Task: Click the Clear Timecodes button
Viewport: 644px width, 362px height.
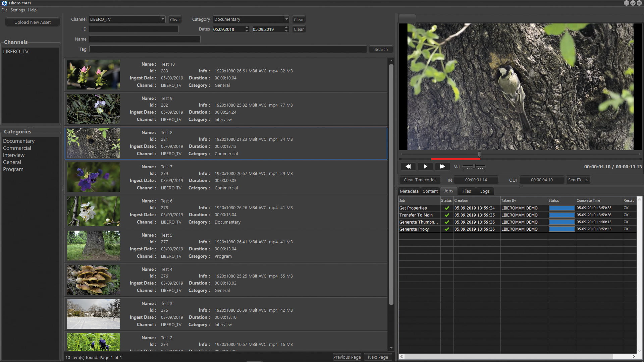Action: 420,180
